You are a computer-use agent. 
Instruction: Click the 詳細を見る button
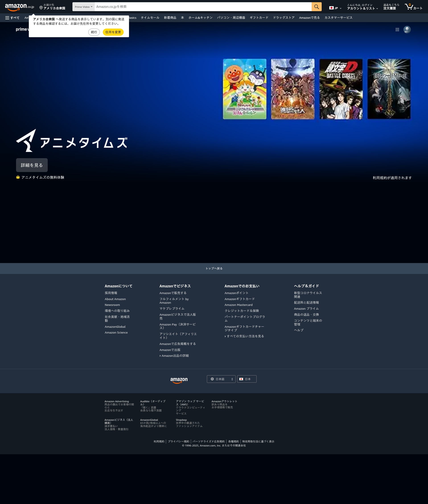(32, 165)
